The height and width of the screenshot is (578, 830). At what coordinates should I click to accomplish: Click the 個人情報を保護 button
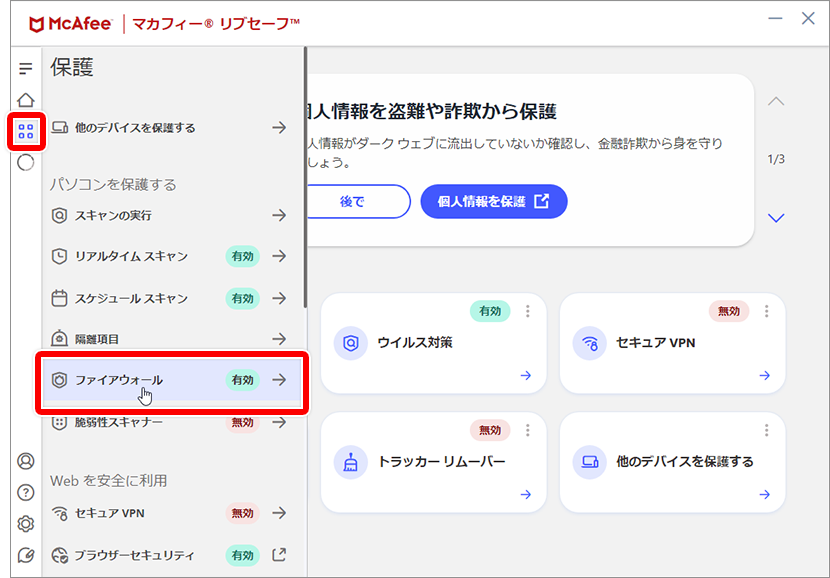coord(494,202)
